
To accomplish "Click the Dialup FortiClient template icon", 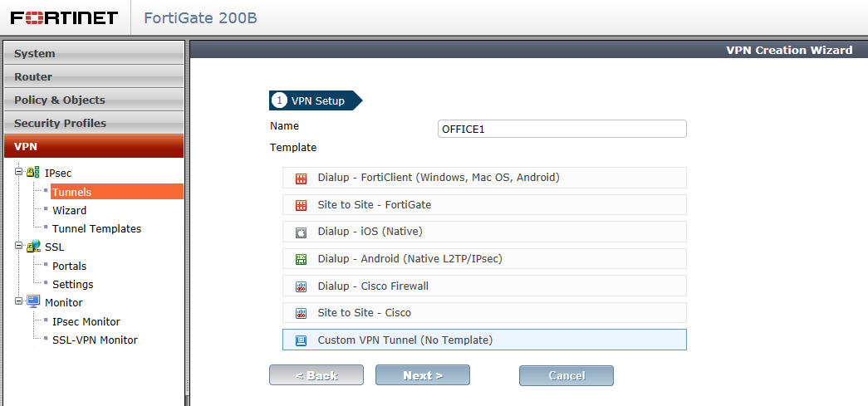I will (301, 179).
